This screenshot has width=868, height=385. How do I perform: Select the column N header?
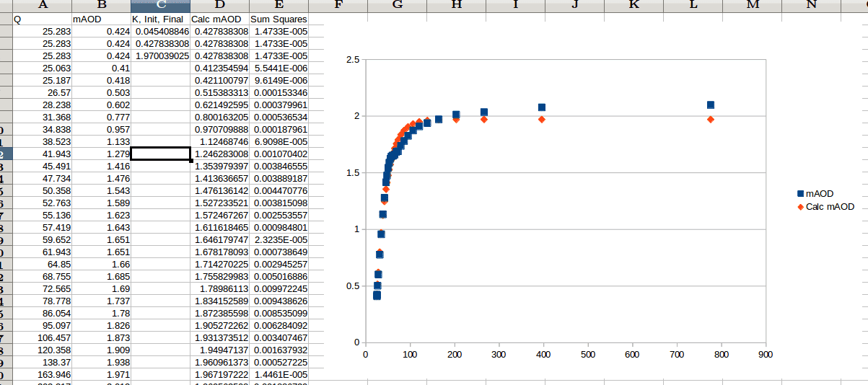click(x=811, y=5)
